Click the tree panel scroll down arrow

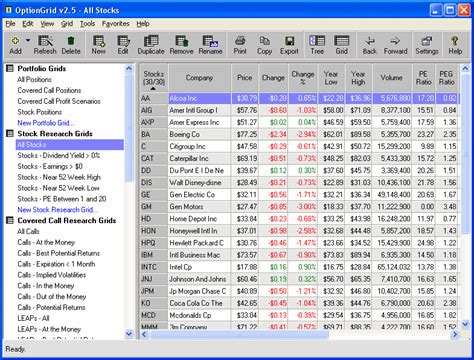click(x=129, y=333)
